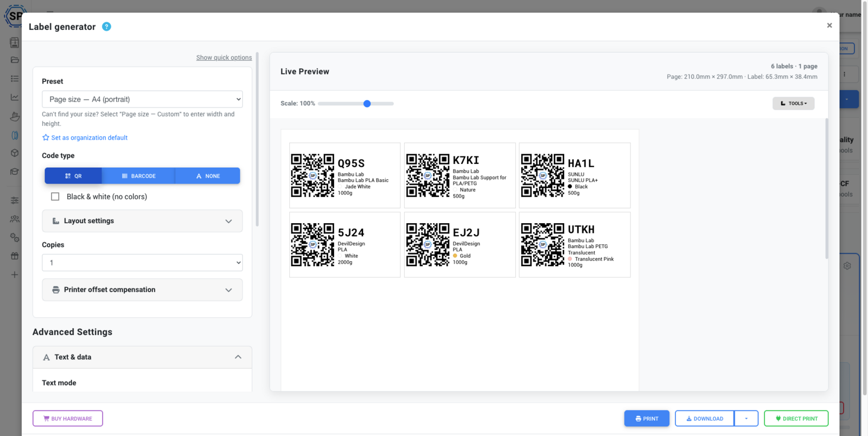Open the ship icon in the left sidebar
868x436 pixels.
15,116
